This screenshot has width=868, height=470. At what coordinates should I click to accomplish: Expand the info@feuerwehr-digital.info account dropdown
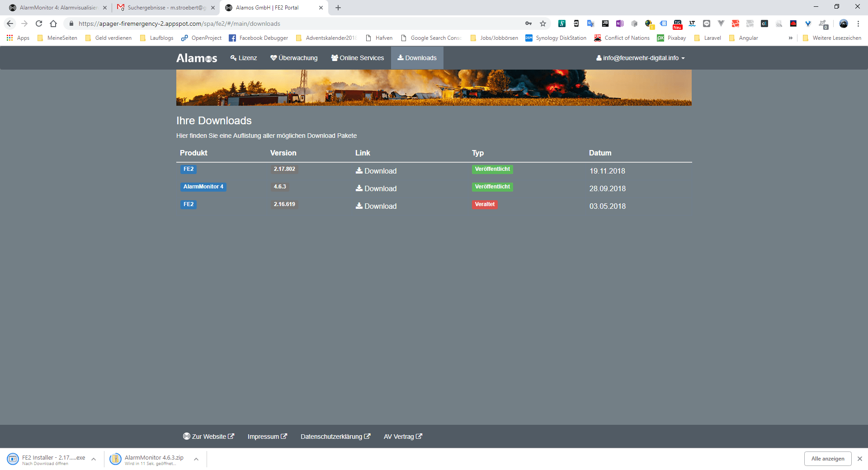pyautogui.click(x=640, y=58)
